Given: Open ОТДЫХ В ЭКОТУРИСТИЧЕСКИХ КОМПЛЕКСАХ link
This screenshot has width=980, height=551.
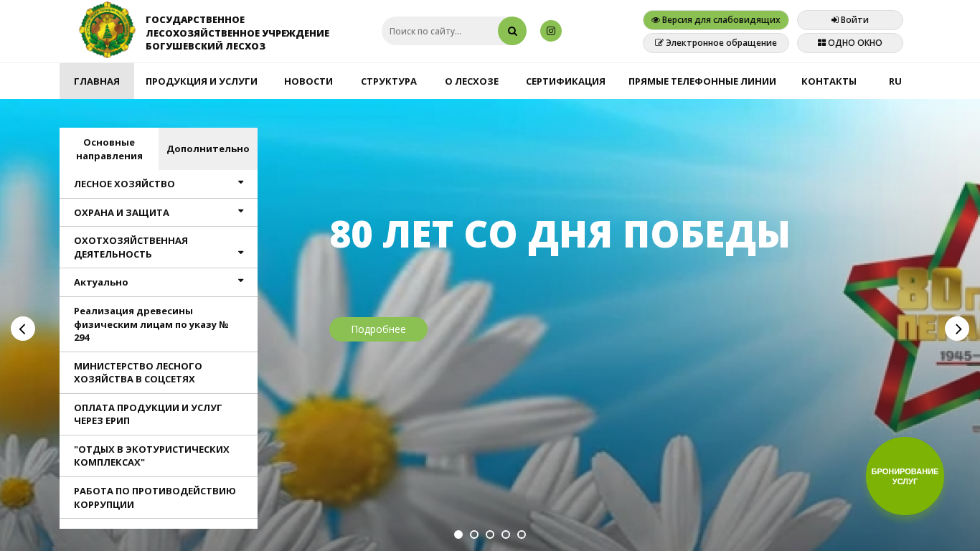Looking at the screenshot, I should tap(159, 456).
